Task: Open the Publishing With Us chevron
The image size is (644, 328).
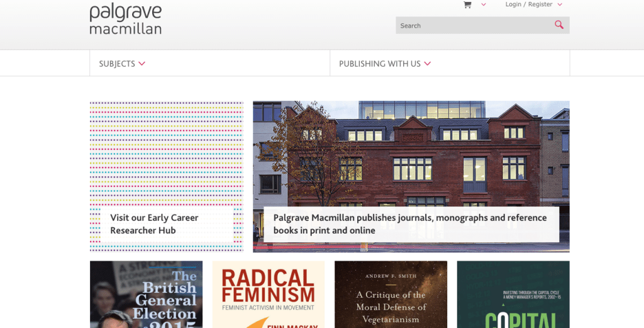Action: click(x=428, y=64)
